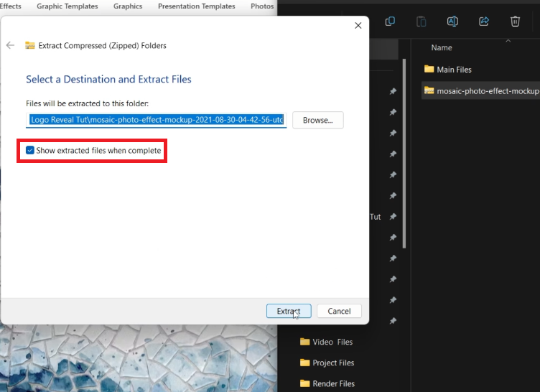Select the Main Files folder

tap(447, 69)
